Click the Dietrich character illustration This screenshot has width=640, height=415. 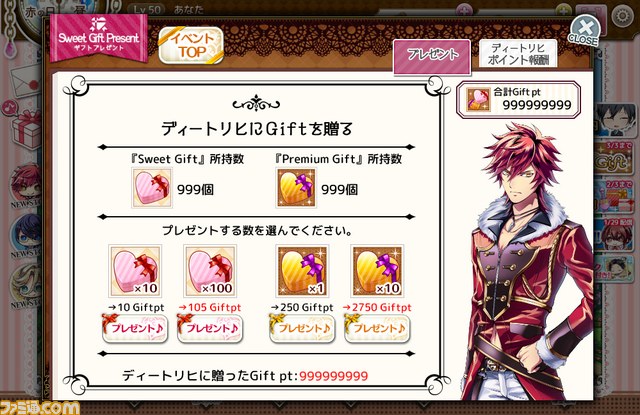529,261
